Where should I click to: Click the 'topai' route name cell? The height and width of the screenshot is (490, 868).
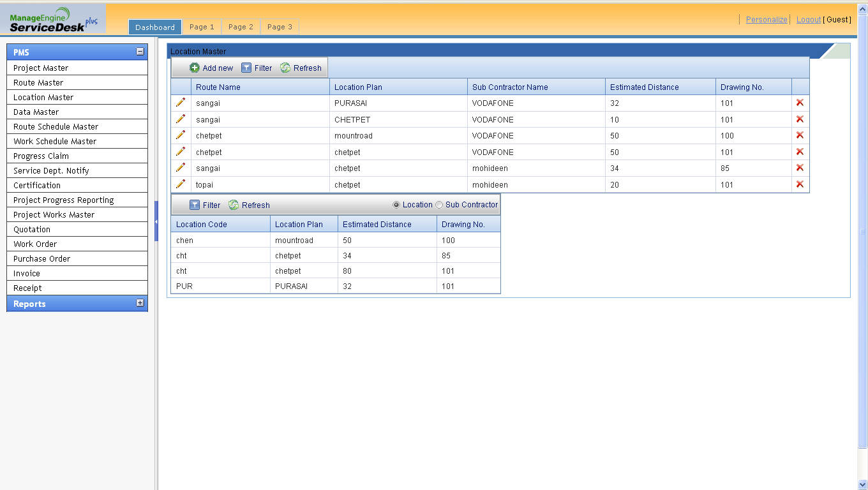[x=260, y=184]
